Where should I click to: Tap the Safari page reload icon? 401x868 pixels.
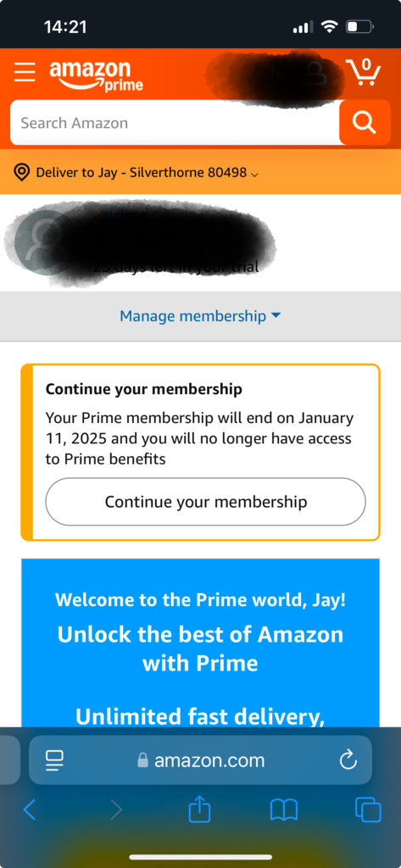(x=348, y=761)
